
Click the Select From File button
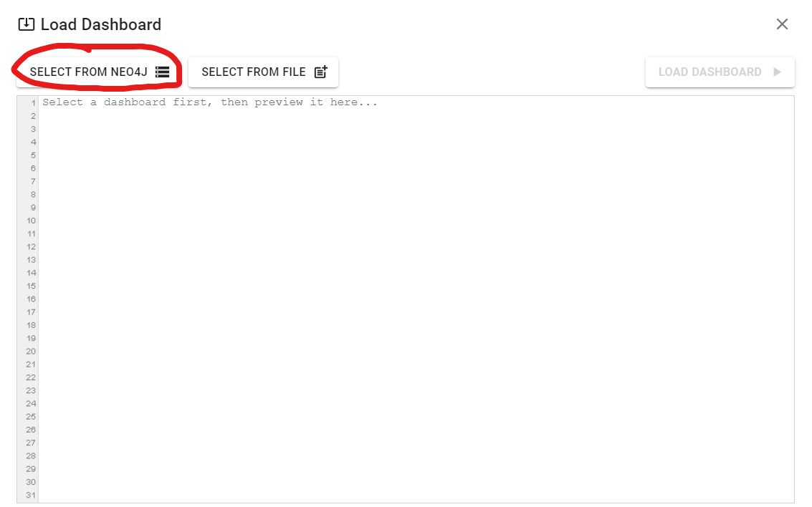coord(263,72)
